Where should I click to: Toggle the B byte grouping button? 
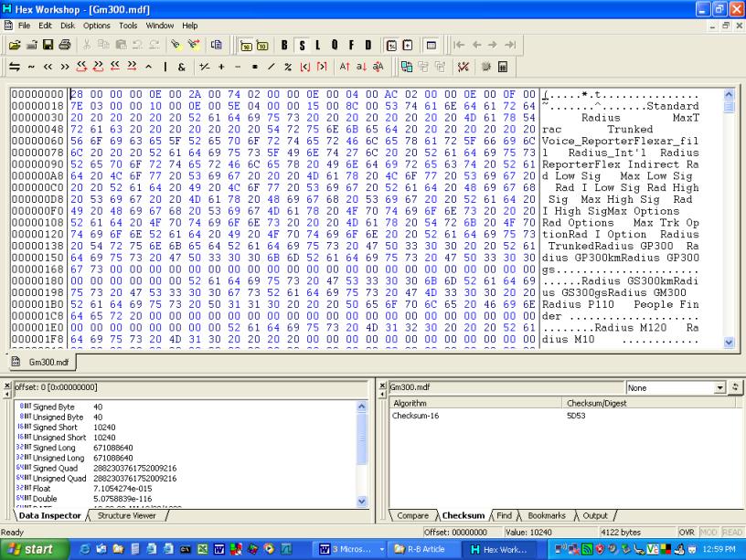(284, 43)
